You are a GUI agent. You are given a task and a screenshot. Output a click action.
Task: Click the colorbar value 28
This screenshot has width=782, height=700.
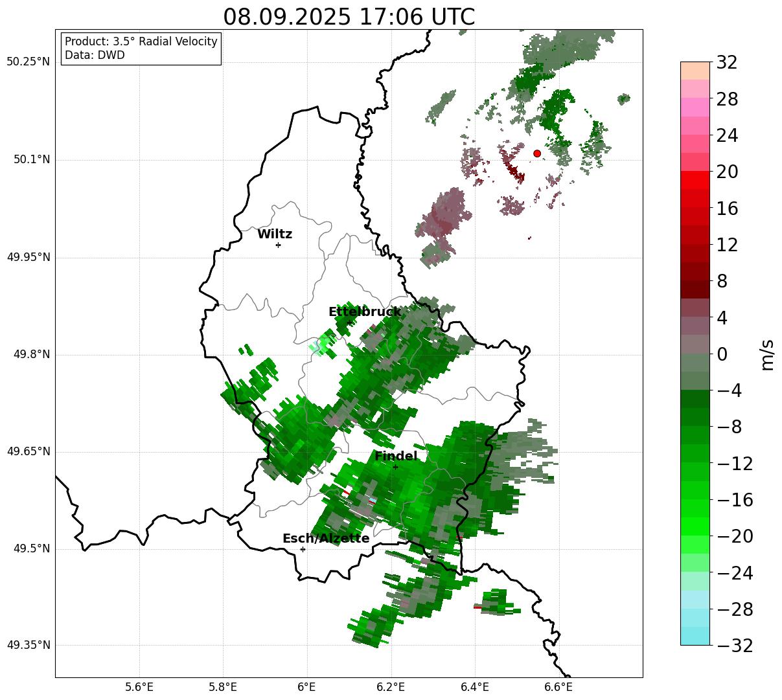[727, 100]
